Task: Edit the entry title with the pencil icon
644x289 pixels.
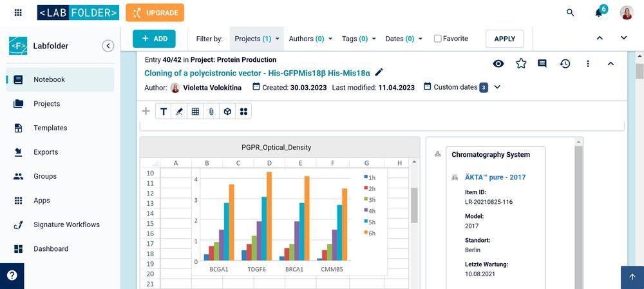Action: click(379, 72)
